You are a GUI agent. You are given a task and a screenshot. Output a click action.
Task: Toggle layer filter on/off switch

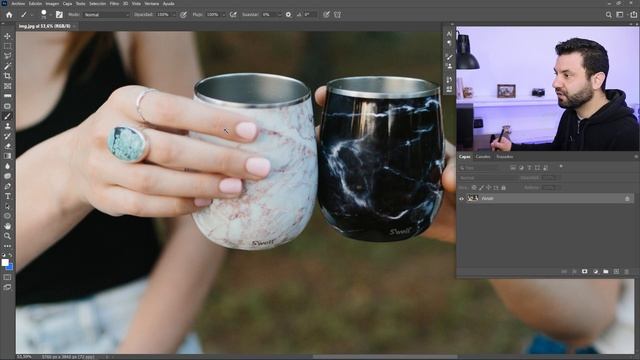point(561,167)
